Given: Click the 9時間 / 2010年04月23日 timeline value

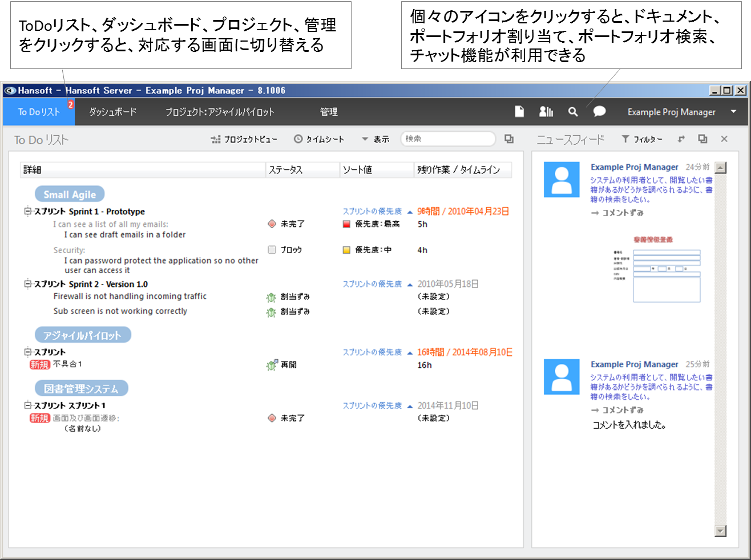Looking at the screenshot, I should pos(463,212).
